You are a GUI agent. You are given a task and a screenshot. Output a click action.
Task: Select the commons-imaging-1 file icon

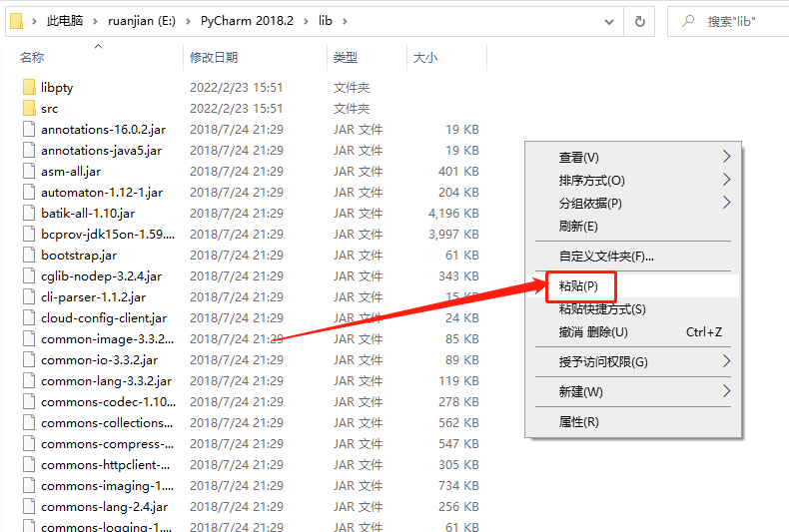29,486
